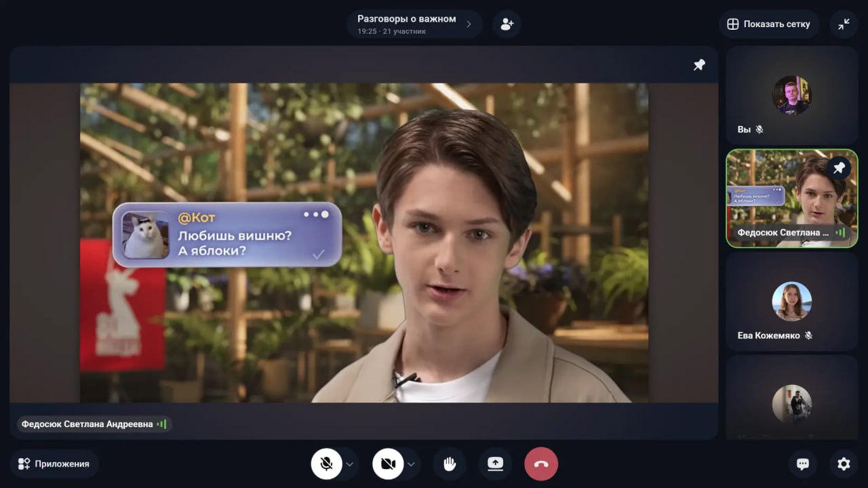
Task: Click the add participant icon
Action: [507, 24]
